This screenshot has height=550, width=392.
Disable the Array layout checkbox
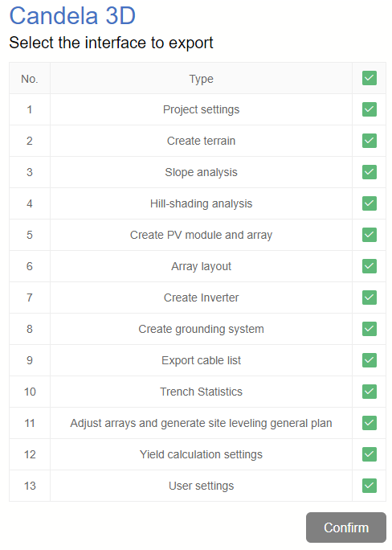point(370,266)
